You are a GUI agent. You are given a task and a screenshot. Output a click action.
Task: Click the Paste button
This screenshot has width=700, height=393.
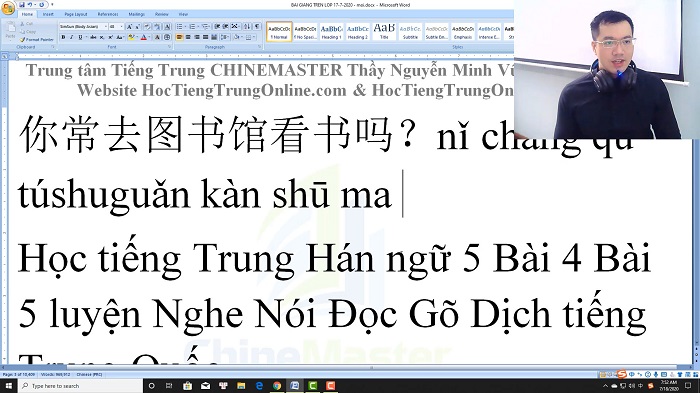tap(10, 30)
